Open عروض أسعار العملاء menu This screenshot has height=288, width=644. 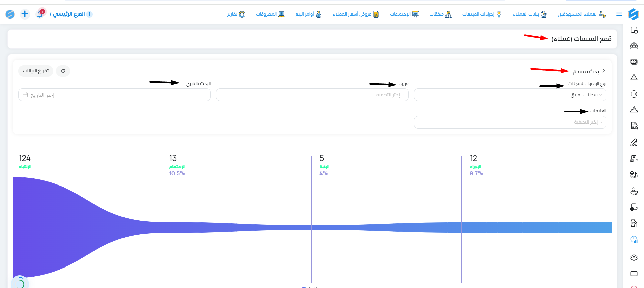(x=356, y=14)
